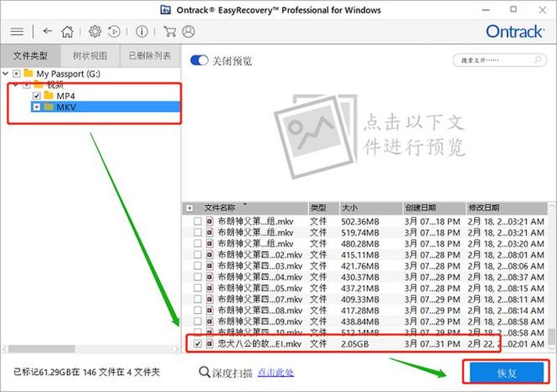The height and width of the screenshot is (392, 557).
Task: Sort by the 文件名称 column header
Action: (x=245, y=208)
